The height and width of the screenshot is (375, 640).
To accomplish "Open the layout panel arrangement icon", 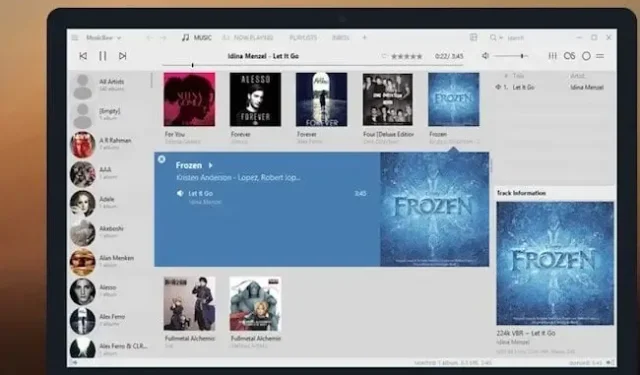I will 473,38.
